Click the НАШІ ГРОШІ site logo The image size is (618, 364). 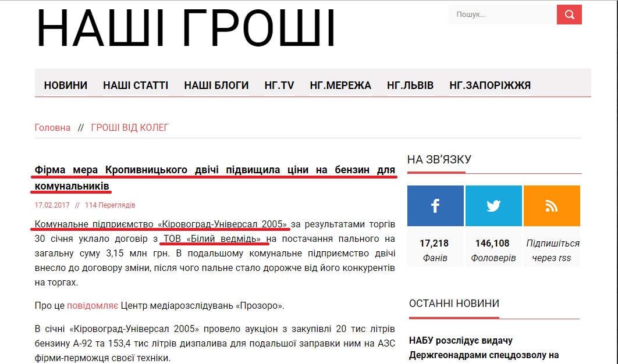click(185, 28)
